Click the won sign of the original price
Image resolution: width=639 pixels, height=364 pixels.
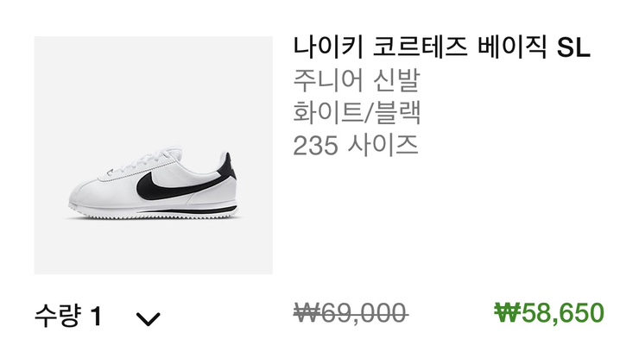307,313
